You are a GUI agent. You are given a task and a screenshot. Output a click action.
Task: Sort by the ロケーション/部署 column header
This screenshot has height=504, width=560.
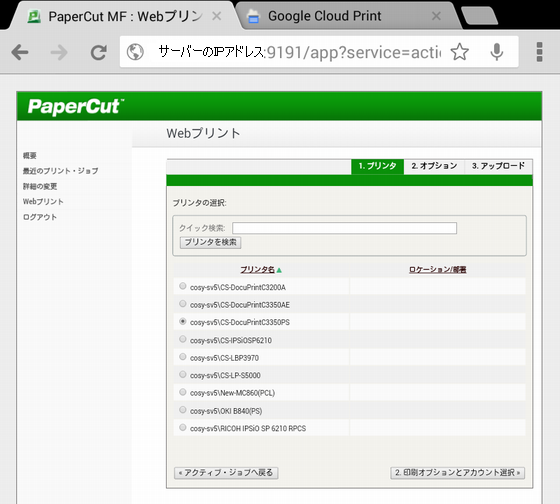point(438,270)
